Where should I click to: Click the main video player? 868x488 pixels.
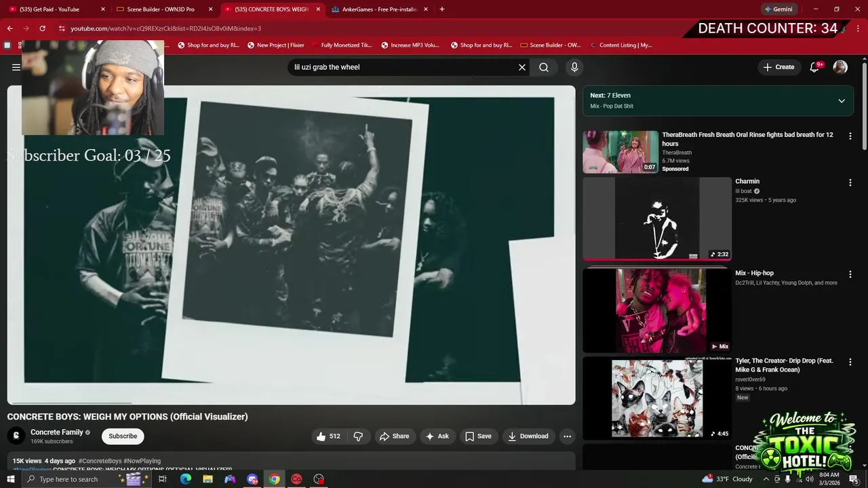point(292,245)
